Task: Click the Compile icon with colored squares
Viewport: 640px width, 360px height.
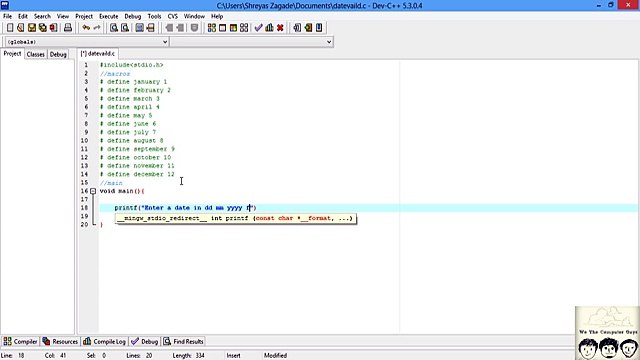Action: [x=211, y=28]
